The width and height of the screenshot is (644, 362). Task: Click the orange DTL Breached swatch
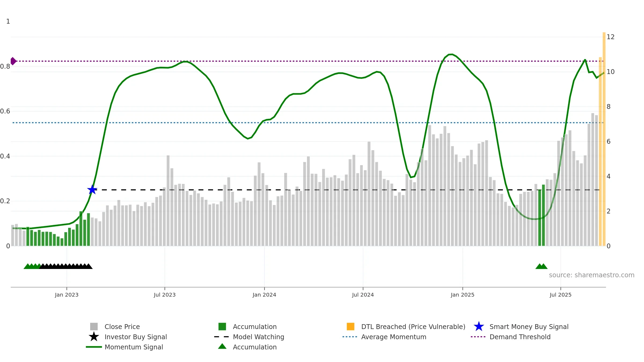click(350, 327)
